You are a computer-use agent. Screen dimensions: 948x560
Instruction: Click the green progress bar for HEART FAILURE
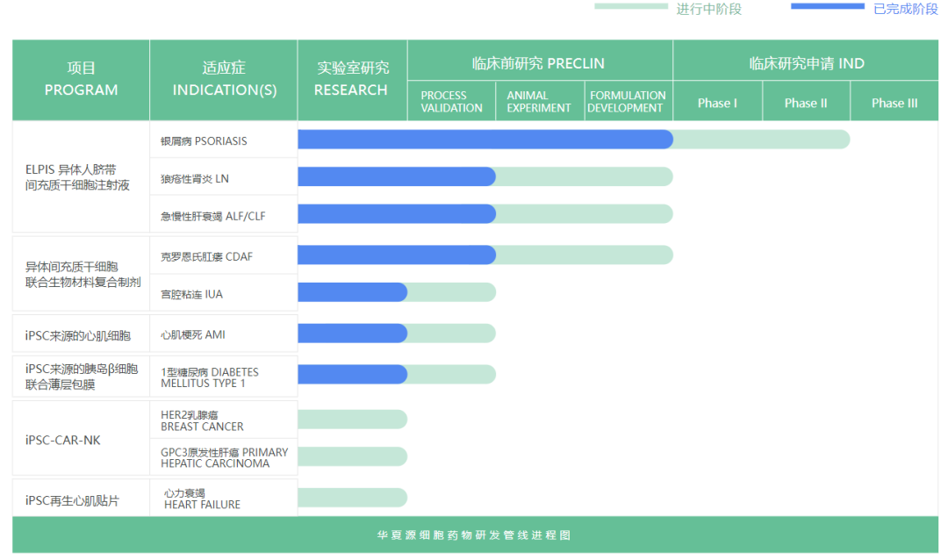point(352,498)
